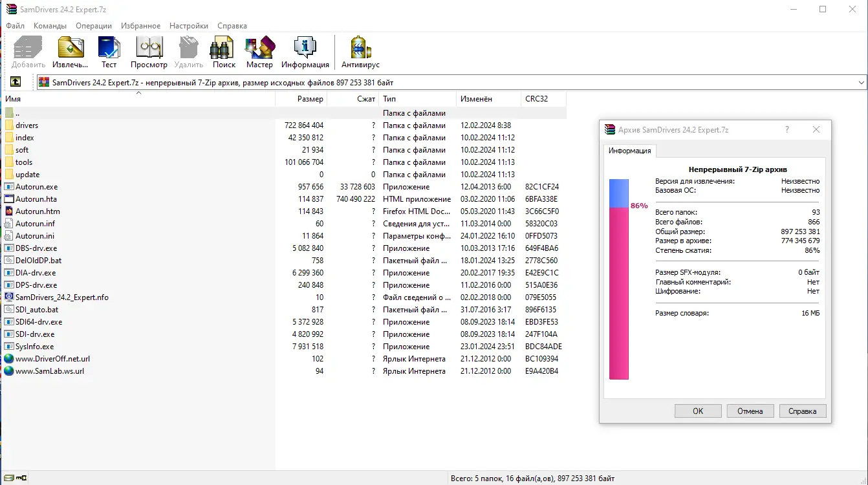This screenshot has width=868, height=485.
Task: Click the drive icon in status bar
Action: coord(8,479)
